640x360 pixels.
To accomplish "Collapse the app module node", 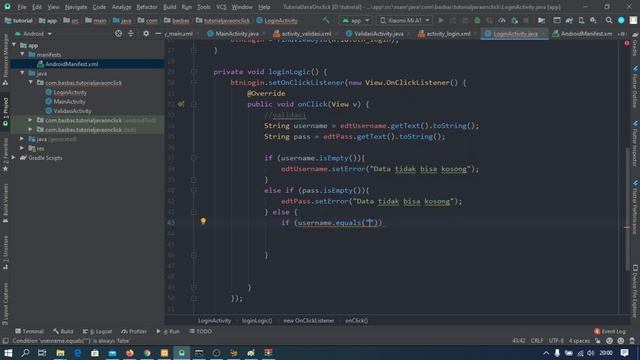I will click(x=14, y=45).
